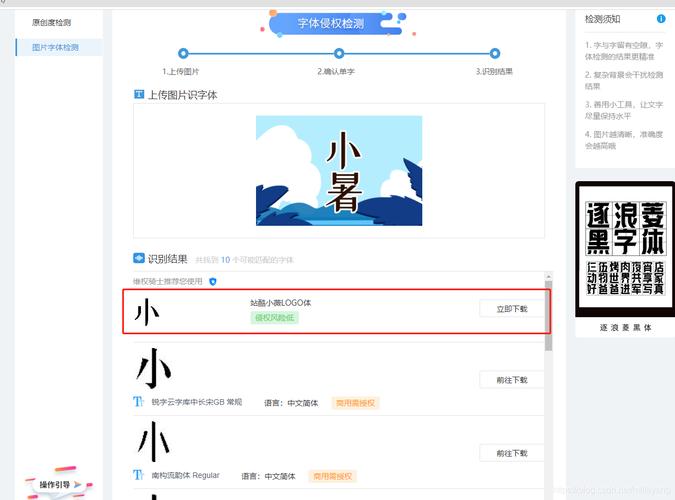Click the 检测须知 heading

[x=602, y=19]
